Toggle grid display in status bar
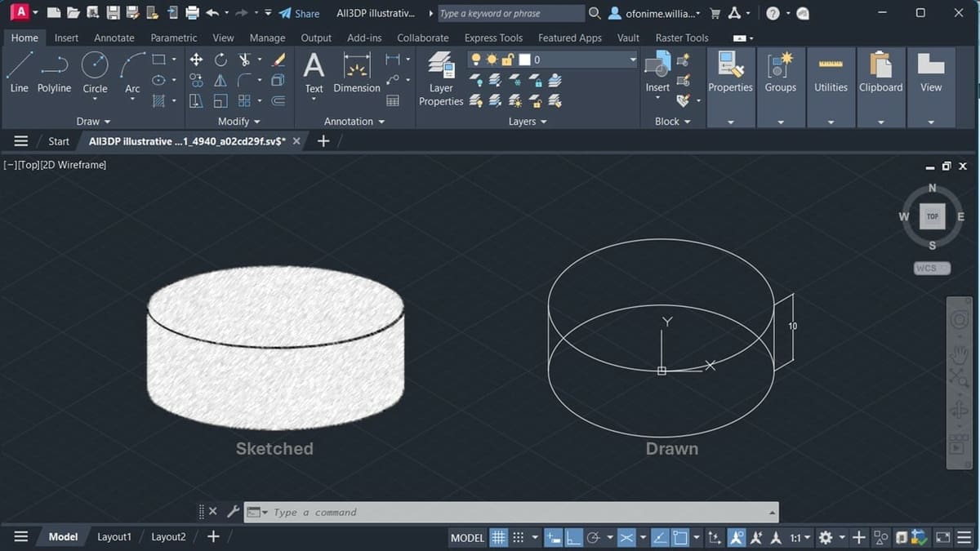 [x=498, y=536]
